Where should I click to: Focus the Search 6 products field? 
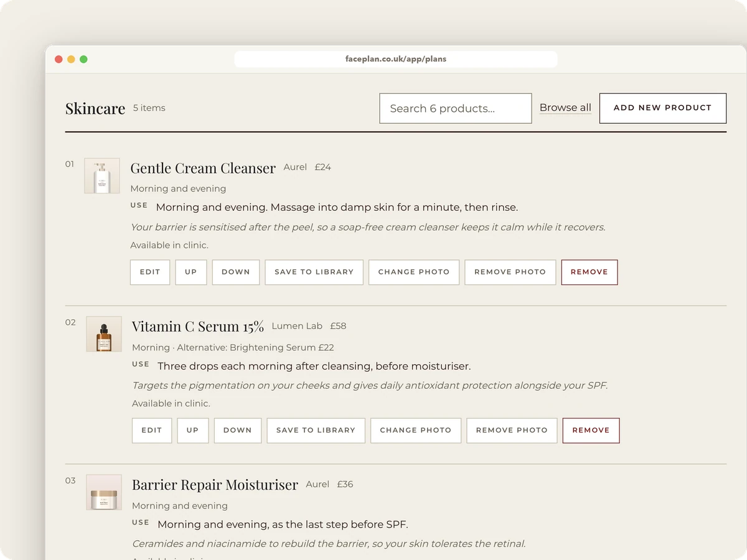(456, 108)
